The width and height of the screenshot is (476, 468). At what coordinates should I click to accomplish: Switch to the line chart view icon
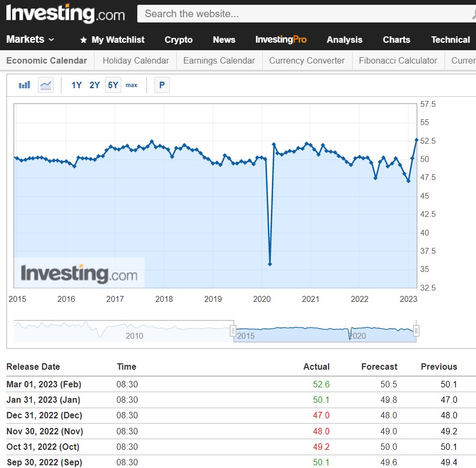pos(45,84)
